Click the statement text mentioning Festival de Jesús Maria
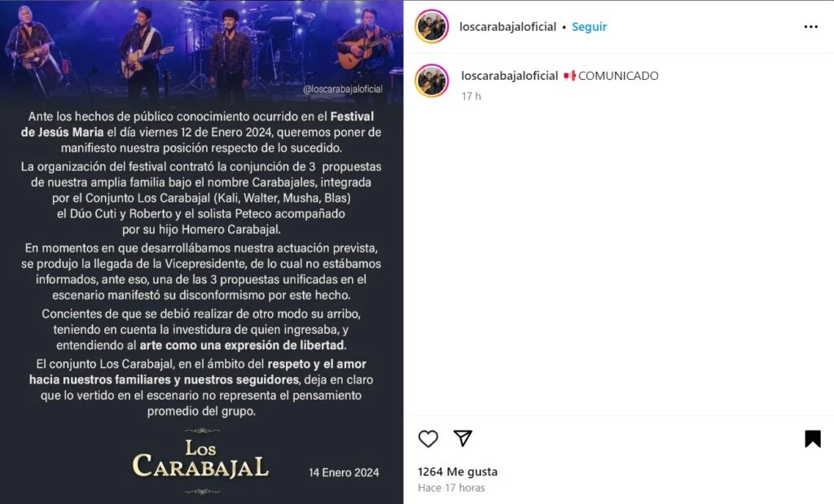Image resolution: width=834 pixels, height=504 pixels. point(201,132)
